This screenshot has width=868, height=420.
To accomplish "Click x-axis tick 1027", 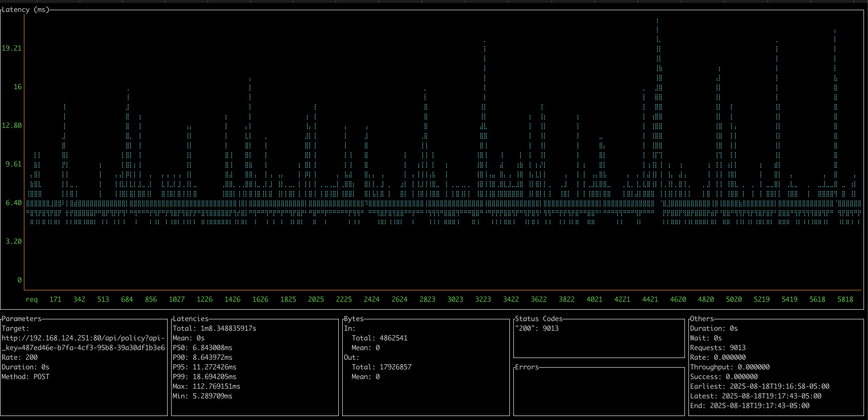I will [177, 300].
